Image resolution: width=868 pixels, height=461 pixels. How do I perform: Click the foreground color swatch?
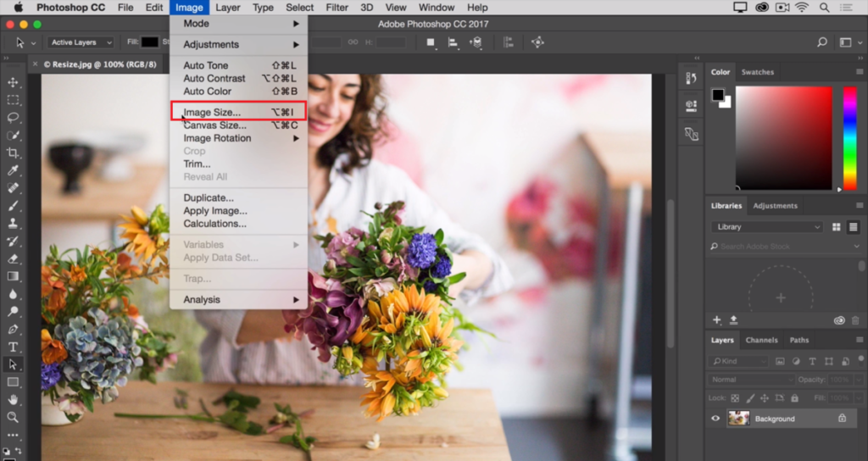(717, 94)
